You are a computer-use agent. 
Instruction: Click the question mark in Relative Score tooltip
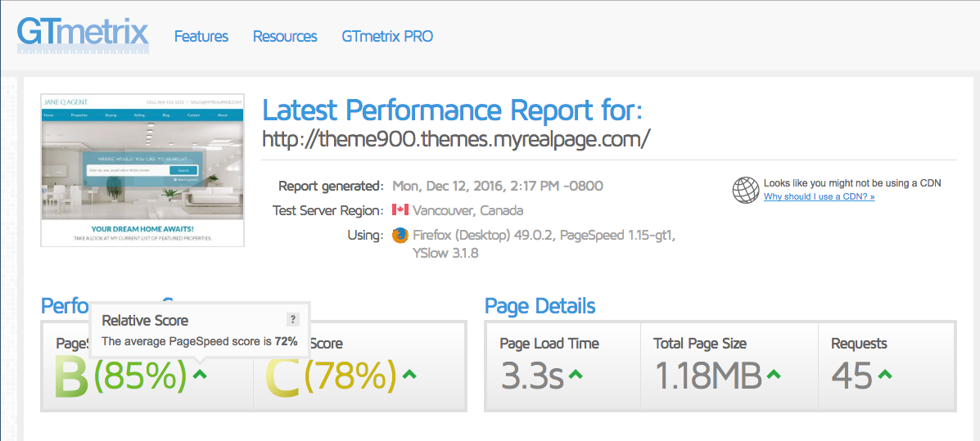point(293,319)
